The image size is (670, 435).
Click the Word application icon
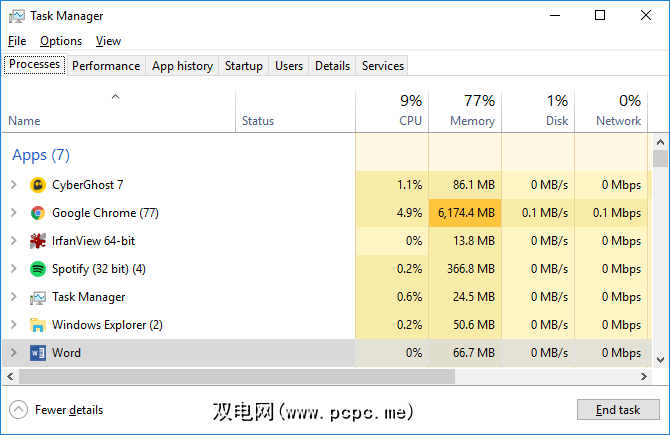click(x=38, y=353)
